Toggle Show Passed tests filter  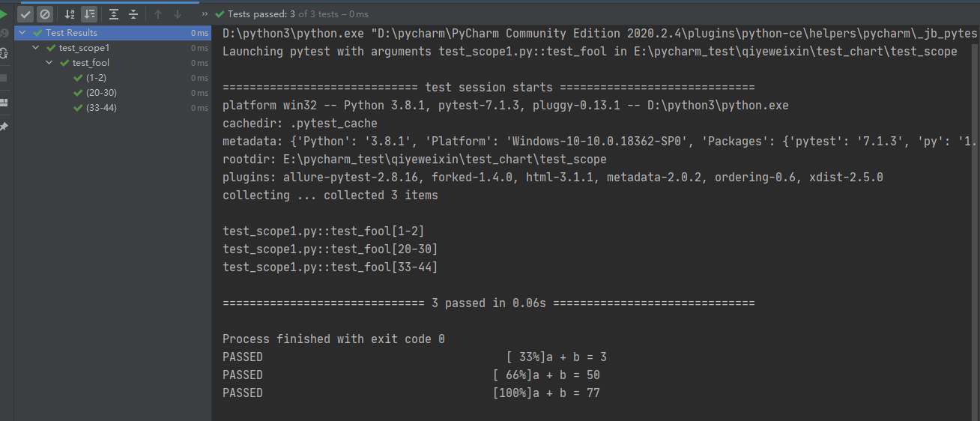[x=25, y=14]
